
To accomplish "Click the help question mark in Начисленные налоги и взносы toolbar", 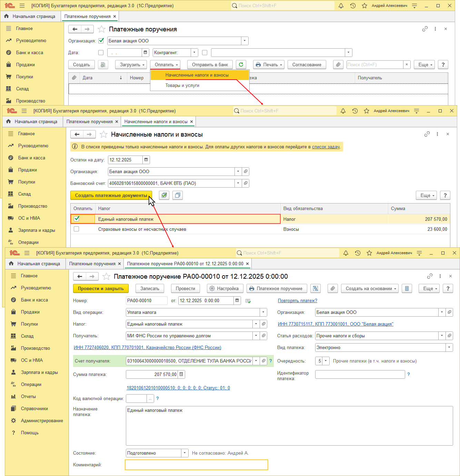I will (445, 195).
